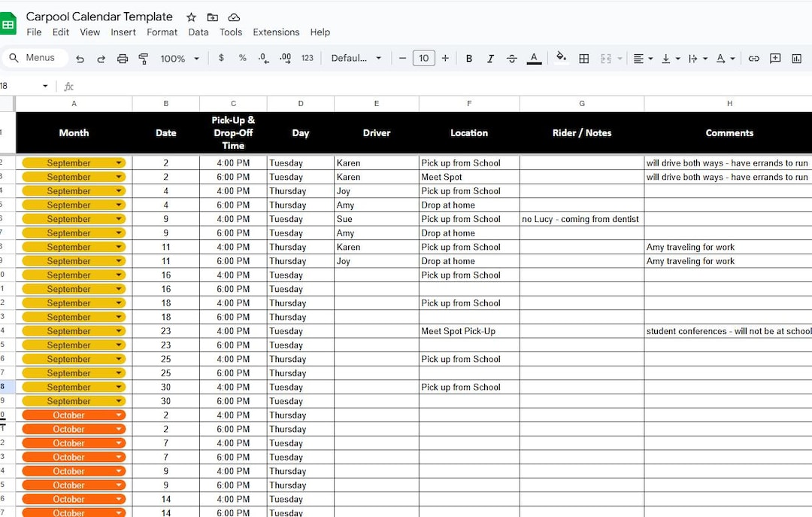Open the Data menu
812x517 pixels.
[x=198, y=32]
